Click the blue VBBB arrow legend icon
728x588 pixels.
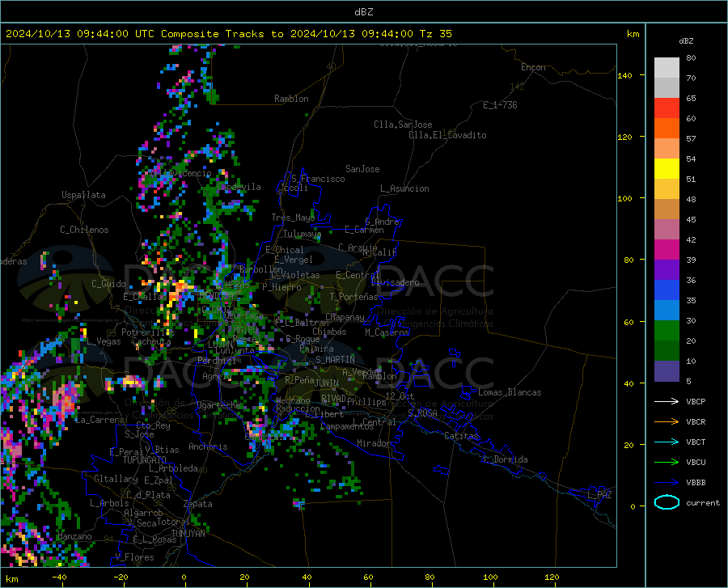click(x=667, y=483)
